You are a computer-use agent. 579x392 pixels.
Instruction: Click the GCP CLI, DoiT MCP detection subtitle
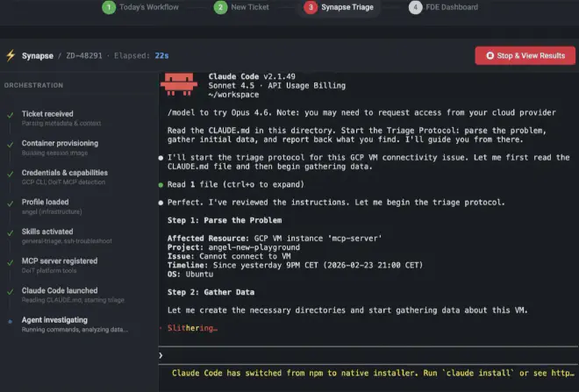(x=63, y=182)
